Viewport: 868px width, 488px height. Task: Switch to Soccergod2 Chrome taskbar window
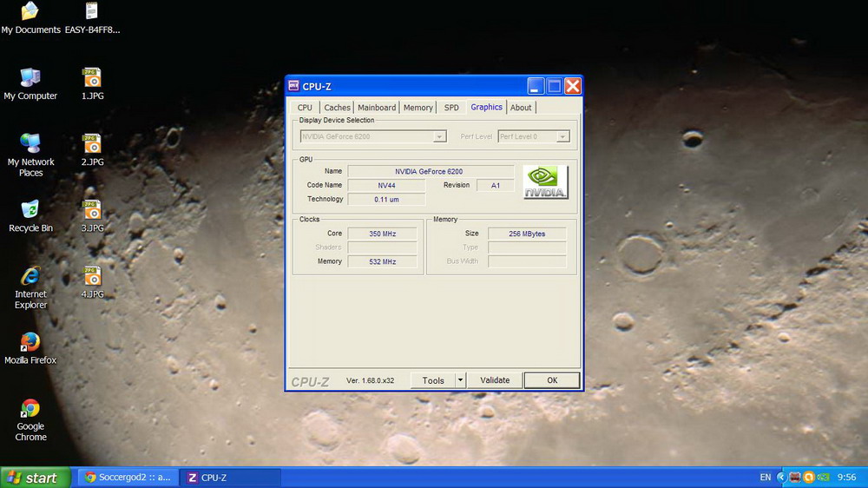(x=128, y=477)
